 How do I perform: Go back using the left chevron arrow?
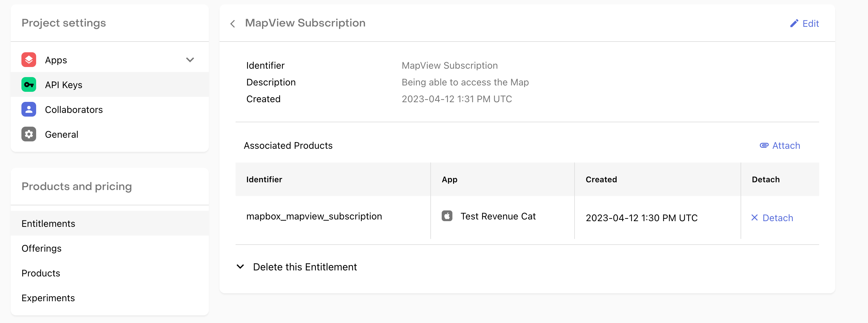(233, 24)
